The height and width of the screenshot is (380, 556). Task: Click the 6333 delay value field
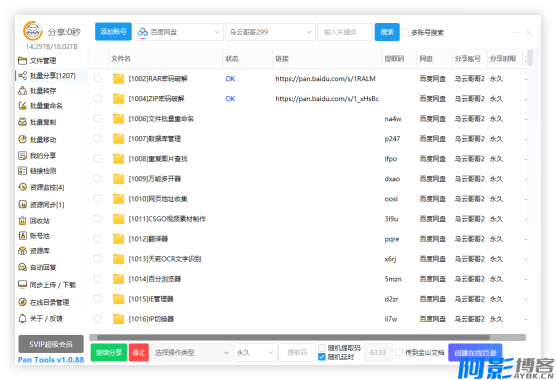tap(378, 353)
